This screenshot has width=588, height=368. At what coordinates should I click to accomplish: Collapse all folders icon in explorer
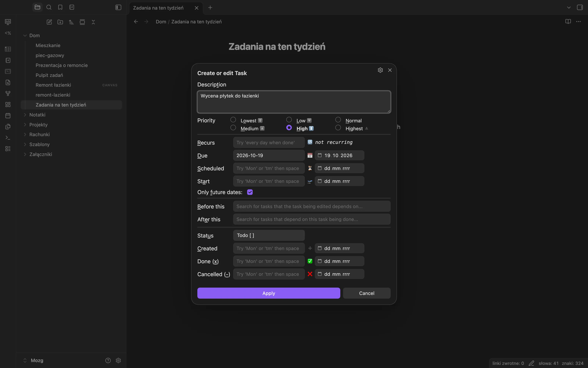pyautogui.click(x=93, y=22)
